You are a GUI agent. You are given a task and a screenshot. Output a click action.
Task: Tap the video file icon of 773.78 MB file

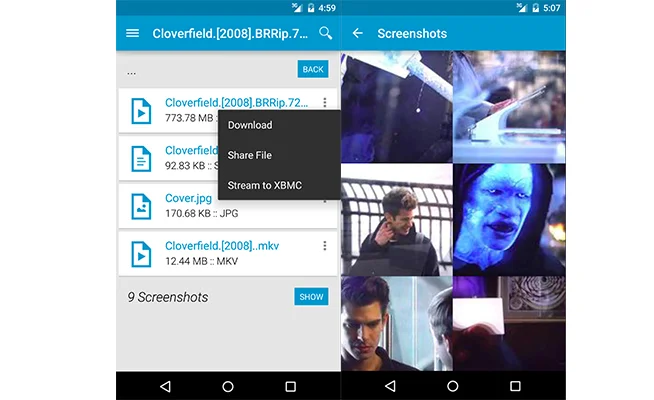141,111
